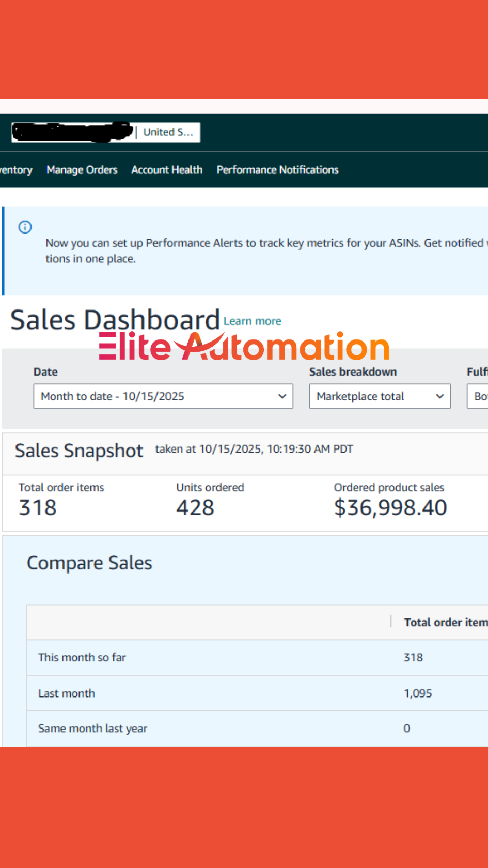The image size is (488, 868).
Task: Click the 'Last month' comparison row
Action: (67, 693)
